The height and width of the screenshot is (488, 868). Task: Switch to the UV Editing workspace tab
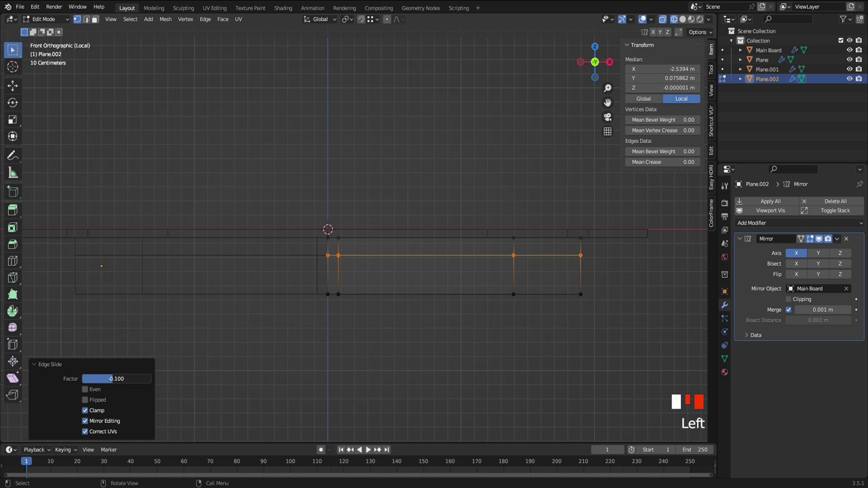point(214,8)
